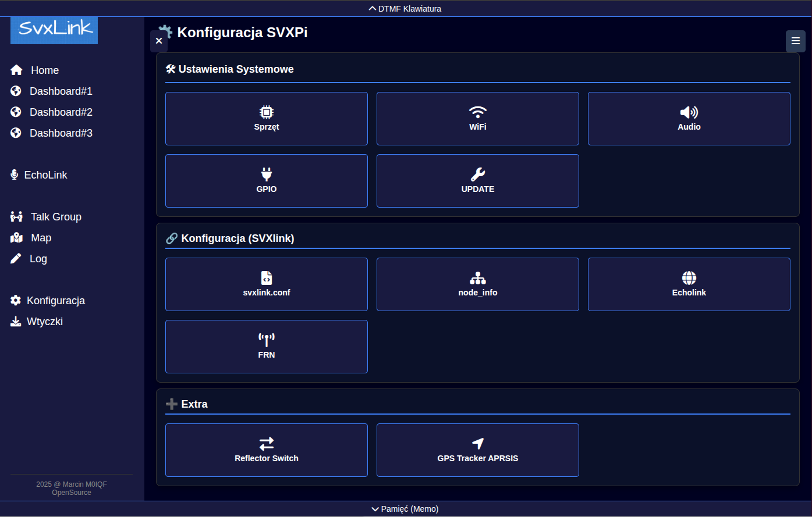812x517 pixels.
Task: Open FRN antenna tower tile
Action: tap(267, 347)
